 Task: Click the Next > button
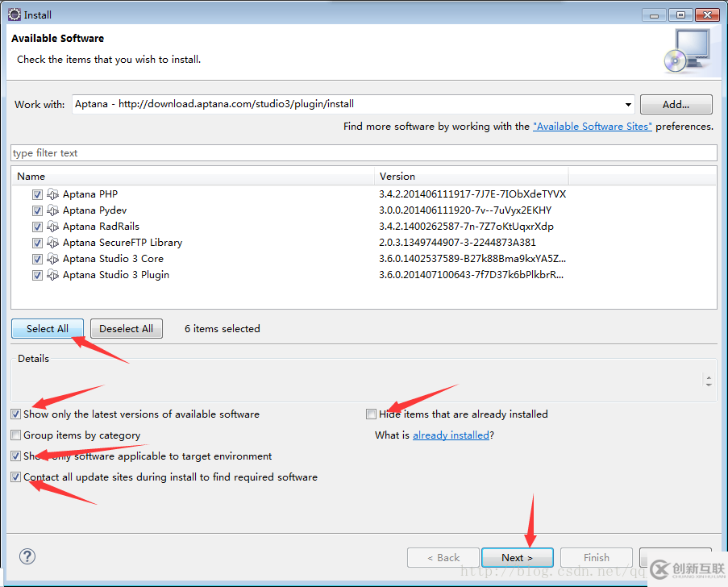click(x=518, y=558)
